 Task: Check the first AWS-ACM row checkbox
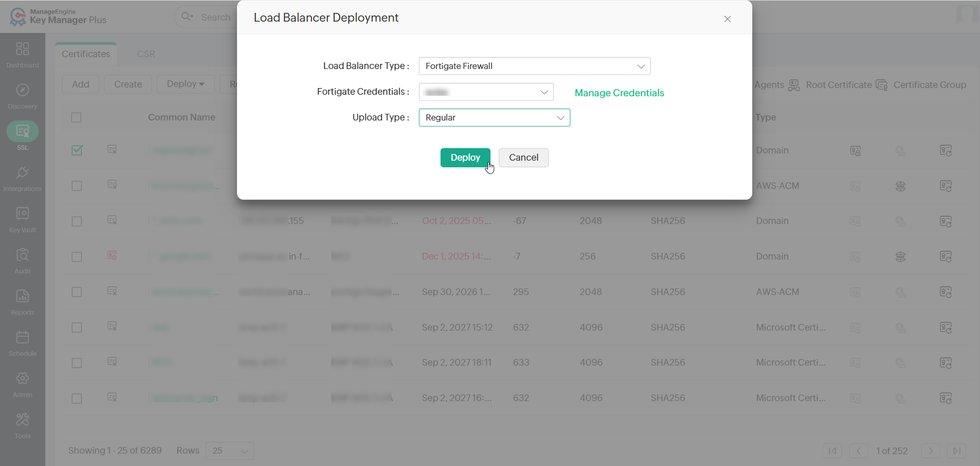77,186
